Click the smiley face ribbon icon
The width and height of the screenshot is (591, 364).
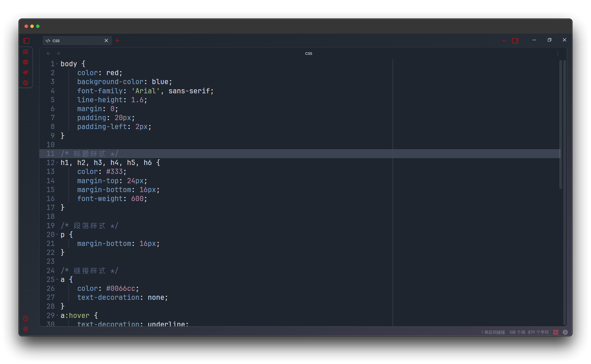click(x=26, y=83)
